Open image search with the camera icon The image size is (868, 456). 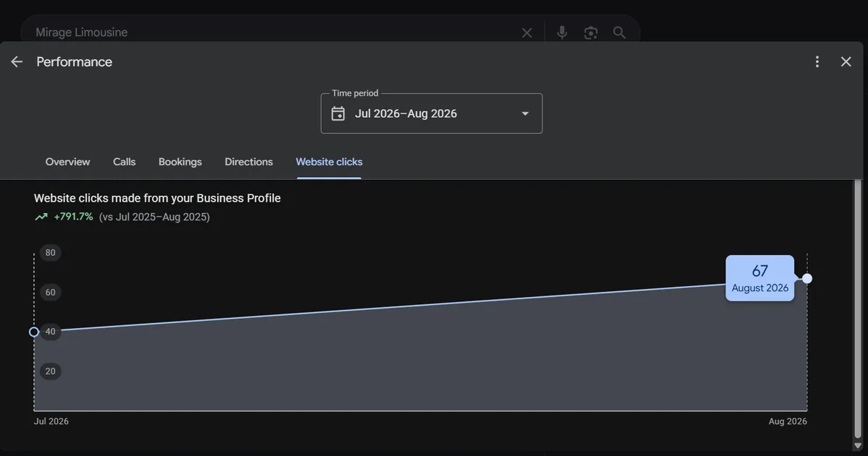(x=591, y=33)
